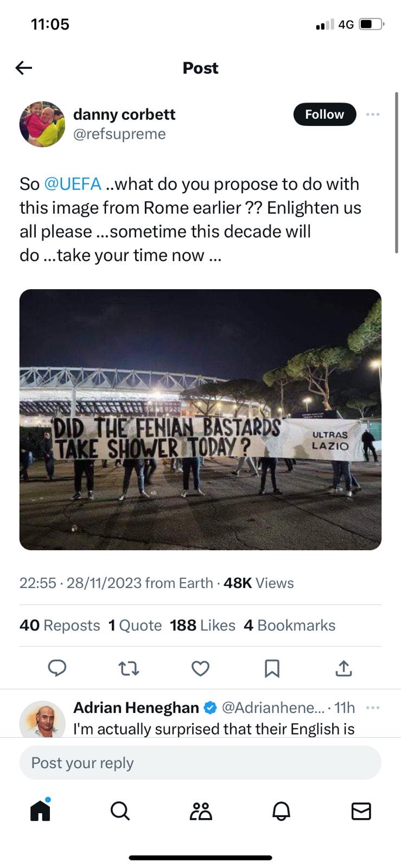Open the Home tab icon
401x868 pixels.
click(41, 810)
